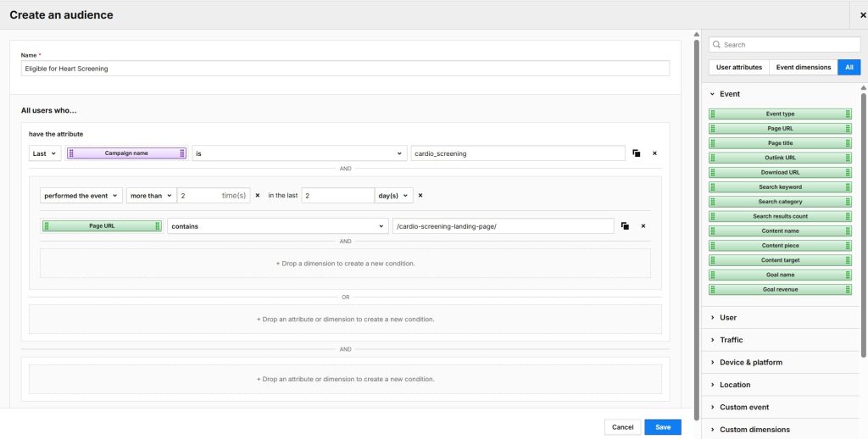Open the 'contains' operator dropdown
The height and width of the screenshot is (439, 868).
[x=277, y=226]
